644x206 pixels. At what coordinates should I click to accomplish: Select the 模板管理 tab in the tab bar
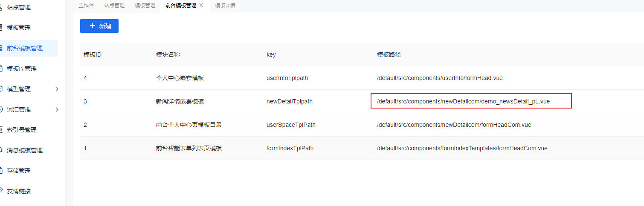pos(145,6)
